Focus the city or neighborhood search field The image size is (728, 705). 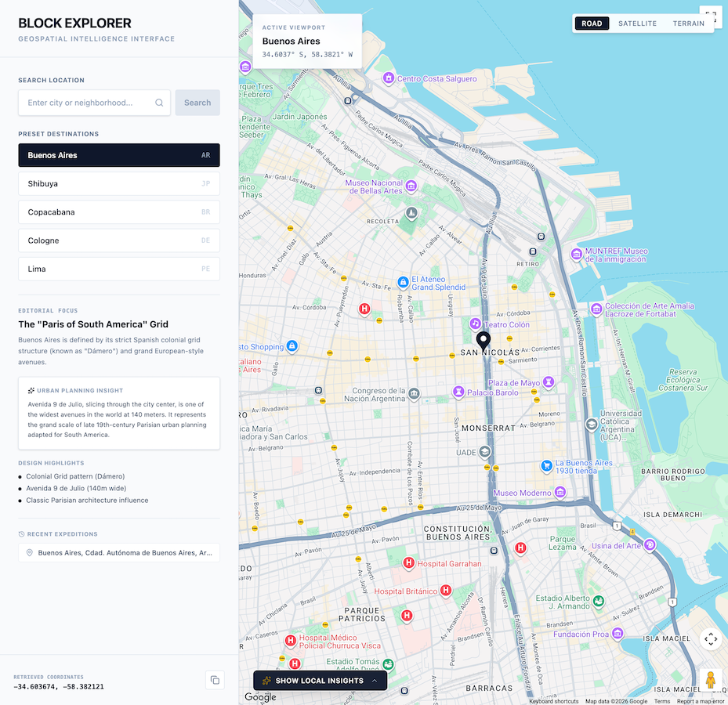[94, 103]
